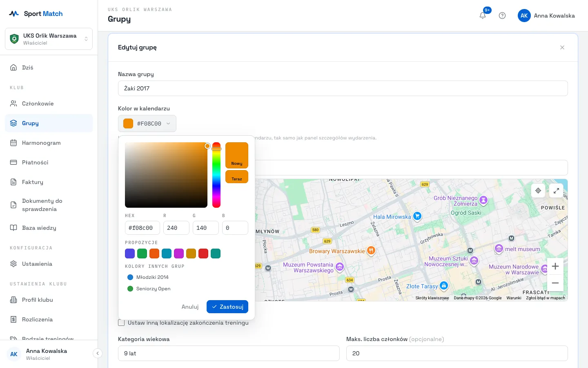Click the Browary Warszawskie restaurant pin

pos(371,250)
